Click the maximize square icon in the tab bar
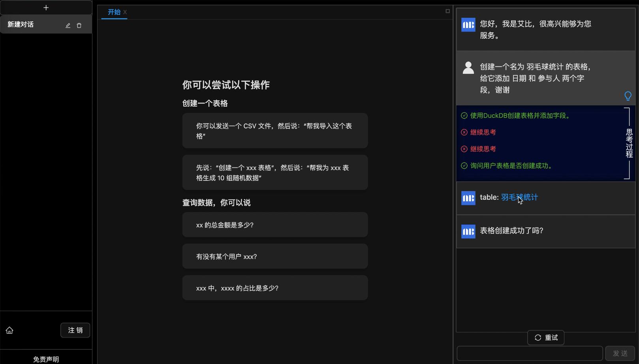 447,11
